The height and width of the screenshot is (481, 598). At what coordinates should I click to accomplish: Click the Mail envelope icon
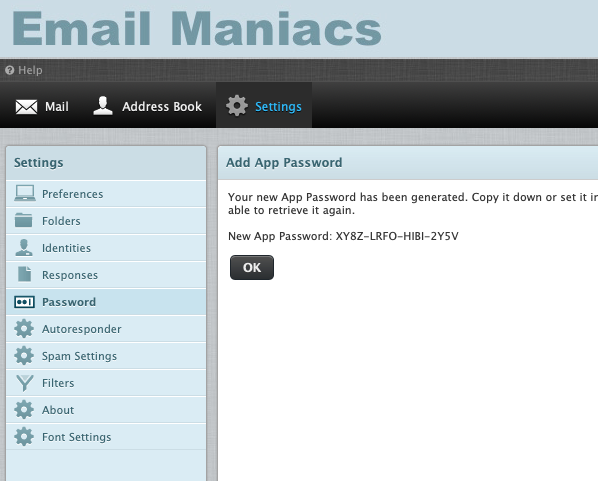(x=26, y=107)
